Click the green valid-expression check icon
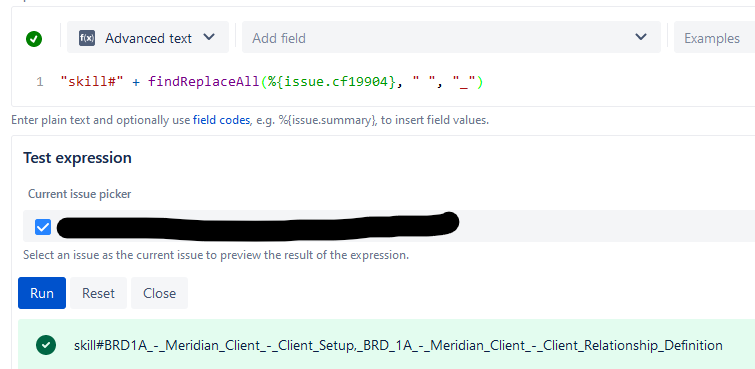Viewport: 755px width, 369px height. click(34, 39)
